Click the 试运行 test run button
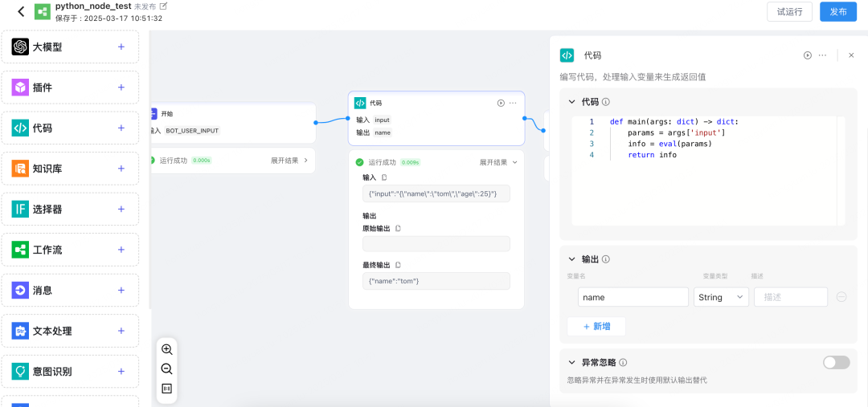This screenshot has width=868, height=407. coord(789,11)
